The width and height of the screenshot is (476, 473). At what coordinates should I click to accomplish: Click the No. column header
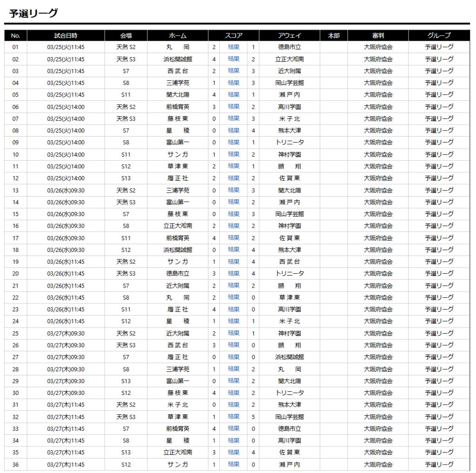pyautogui.click(x=16, y=35)
